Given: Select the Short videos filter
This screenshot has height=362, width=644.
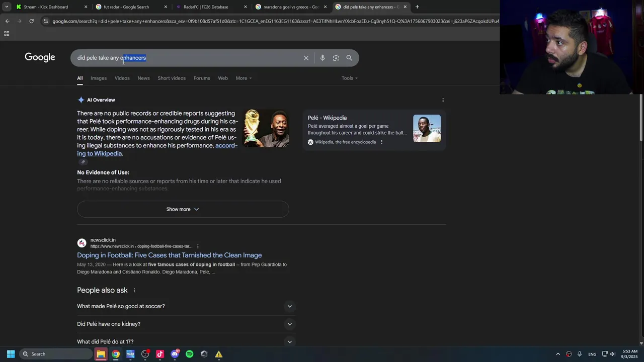Looking at the screenshot, I should pyautogui.click(x=172, y=78).
